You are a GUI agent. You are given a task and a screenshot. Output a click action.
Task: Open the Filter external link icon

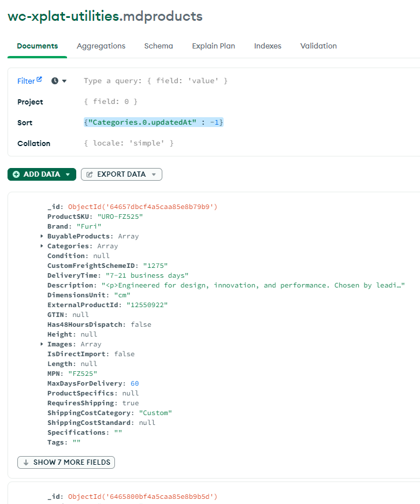click(39, 80)
